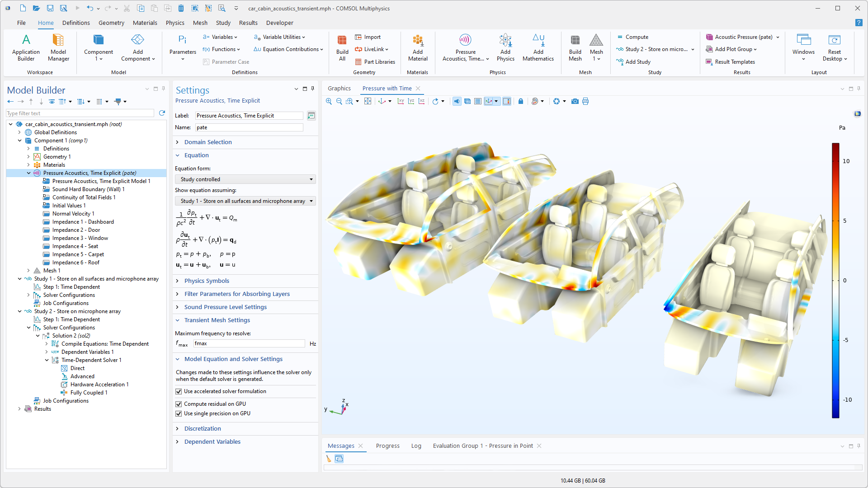
Task: Click the zoom in graphics icon
Action: [329, 101]
